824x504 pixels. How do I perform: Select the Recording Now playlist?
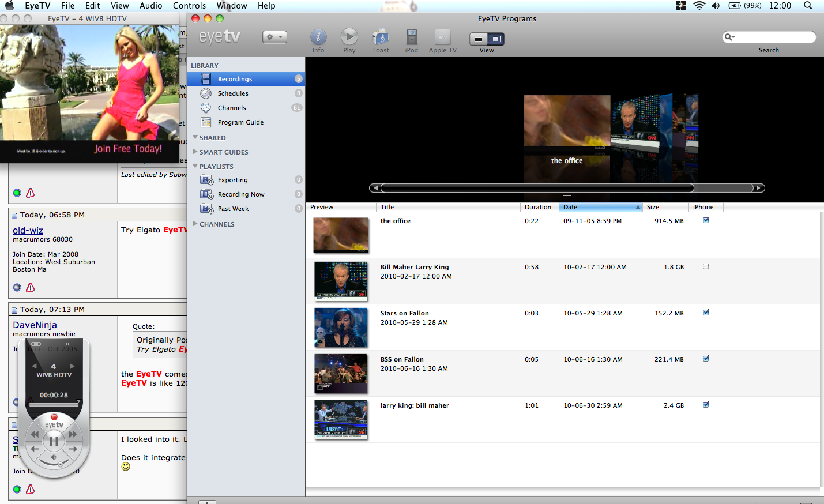(246, 194)
